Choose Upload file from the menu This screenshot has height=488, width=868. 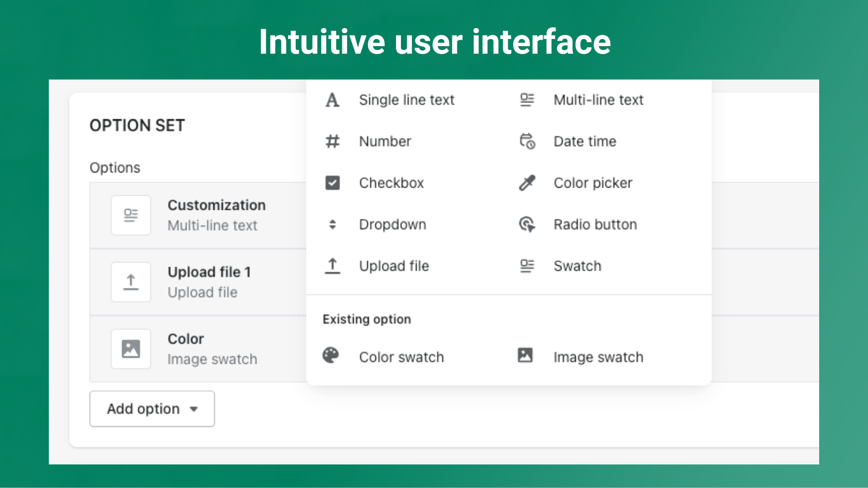point(394,266)
